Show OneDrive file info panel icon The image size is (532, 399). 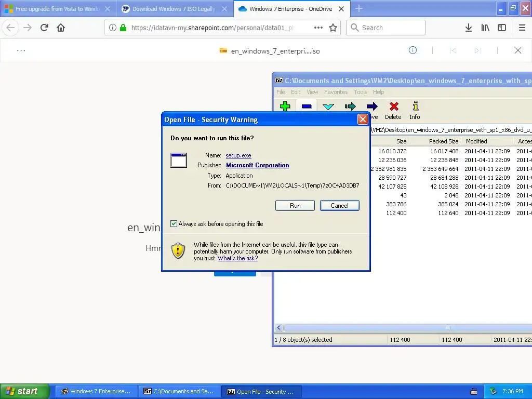413,50
